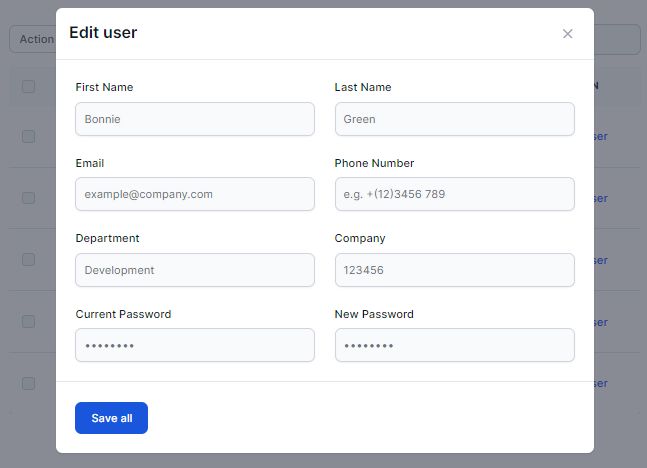Image resolution: width=647 pixels, height=468 pixels.
Task: Select the Email input field
Action: [x=195, y=194]
